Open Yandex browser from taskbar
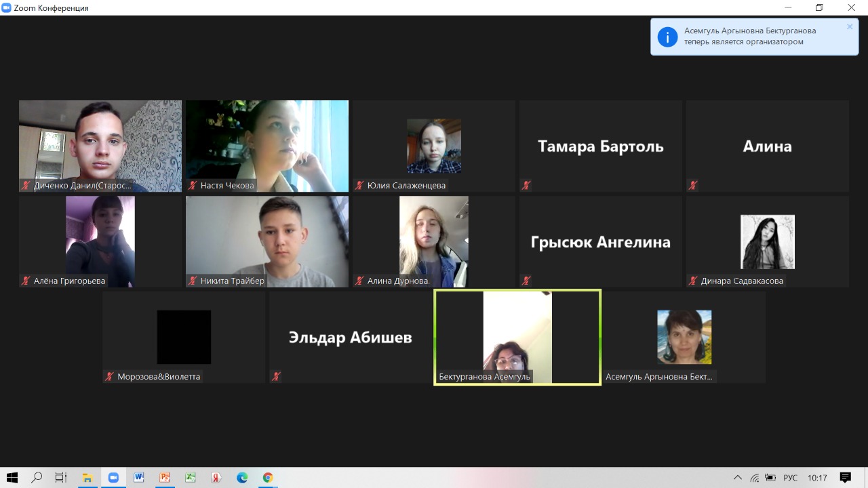 click(x=216, y=478)
